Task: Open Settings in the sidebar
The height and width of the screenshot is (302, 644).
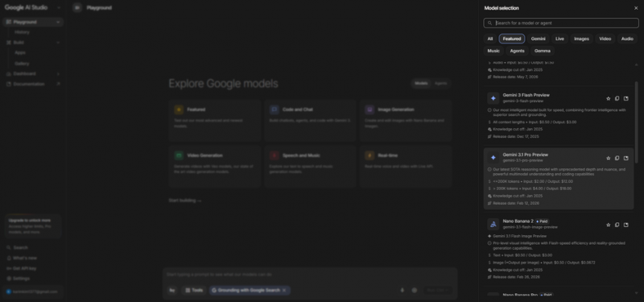Action: click(22, 279)
